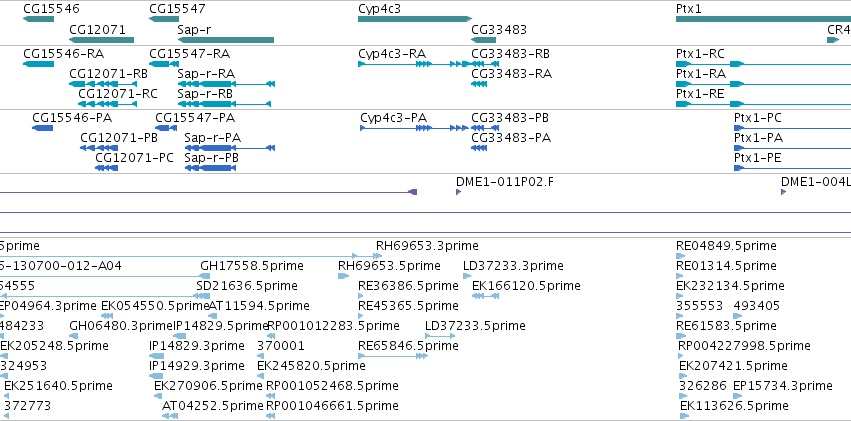Select the DME1-011P02.F purple marker
This screenshot has width=851, height=421.
click(459, 192)
